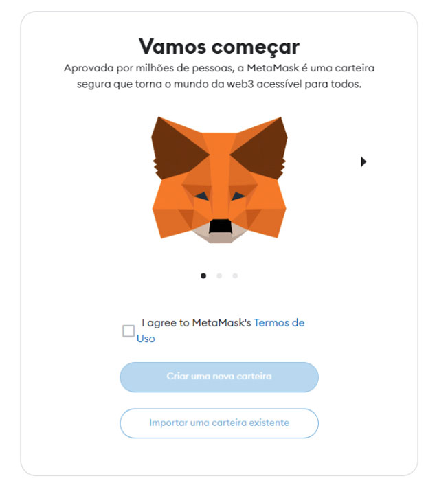The width and height of the screenshot is (448, 483).
Task: Click the word MetaMask in description paragraph
Action: pyautogui.click(x=273, y=68)
